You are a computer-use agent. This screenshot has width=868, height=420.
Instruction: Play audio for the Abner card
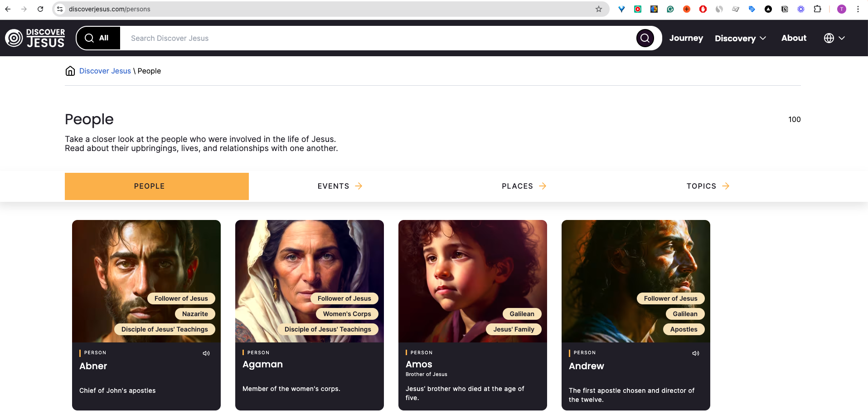(206, 353)
